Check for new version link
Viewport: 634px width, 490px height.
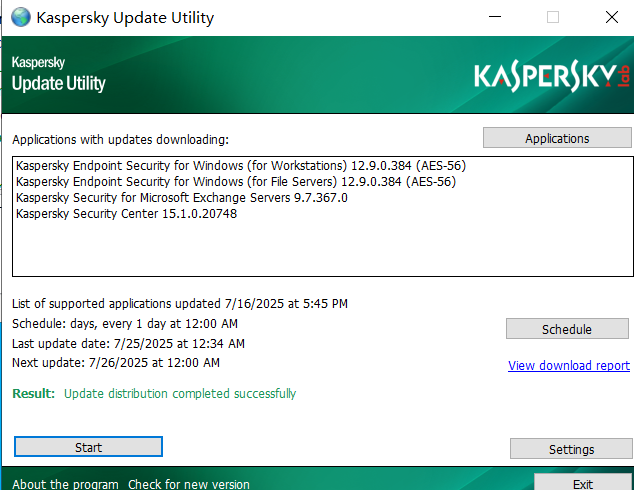[189, 484]
